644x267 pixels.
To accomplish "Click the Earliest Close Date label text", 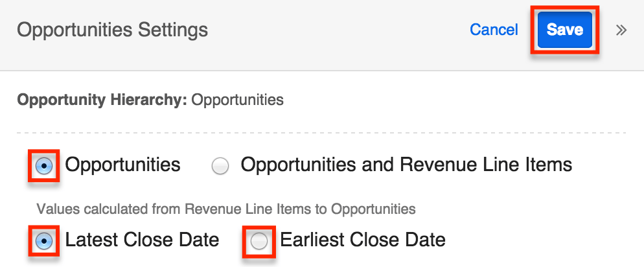I will point(363,240).
